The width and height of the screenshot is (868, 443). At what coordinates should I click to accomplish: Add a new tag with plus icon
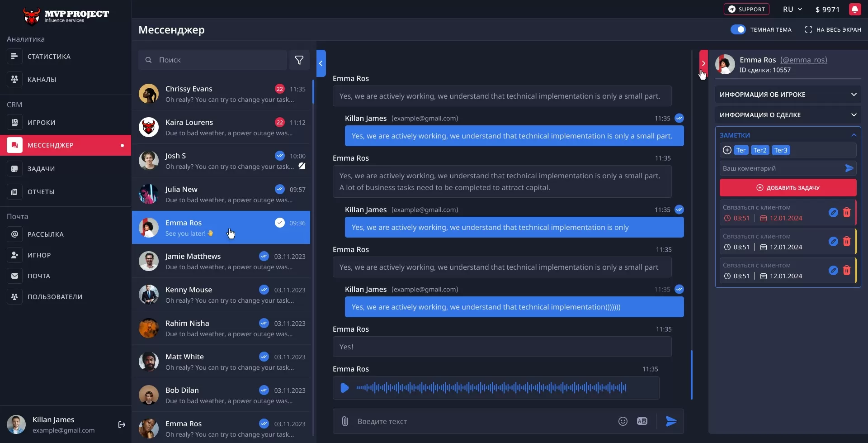pyautogui.click(x=727, y=150)
